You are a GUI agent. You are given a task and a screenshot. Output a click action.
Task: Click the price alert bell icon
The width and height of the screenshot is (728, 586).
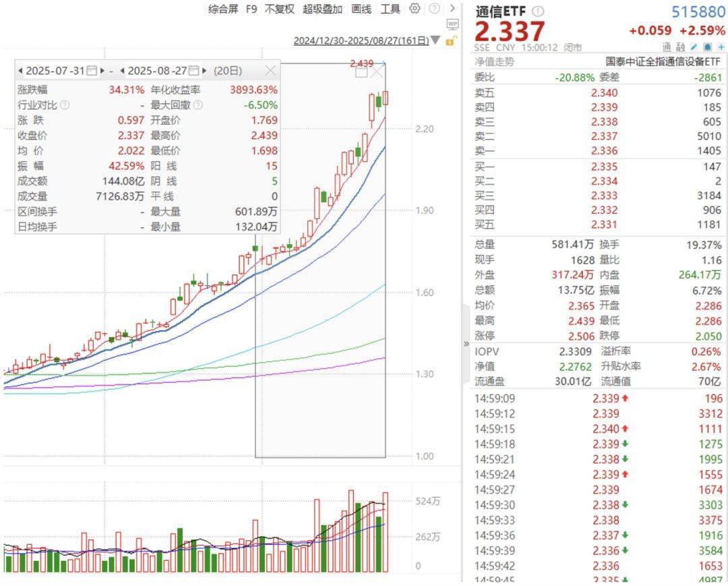[707, 47]
